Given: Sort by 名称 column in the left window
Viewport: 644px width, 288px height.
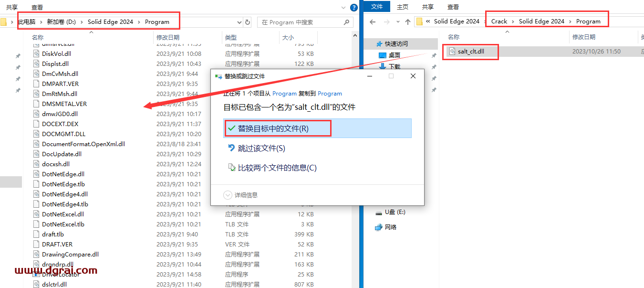Looking at the screenshot, I should tap(38, 37).
